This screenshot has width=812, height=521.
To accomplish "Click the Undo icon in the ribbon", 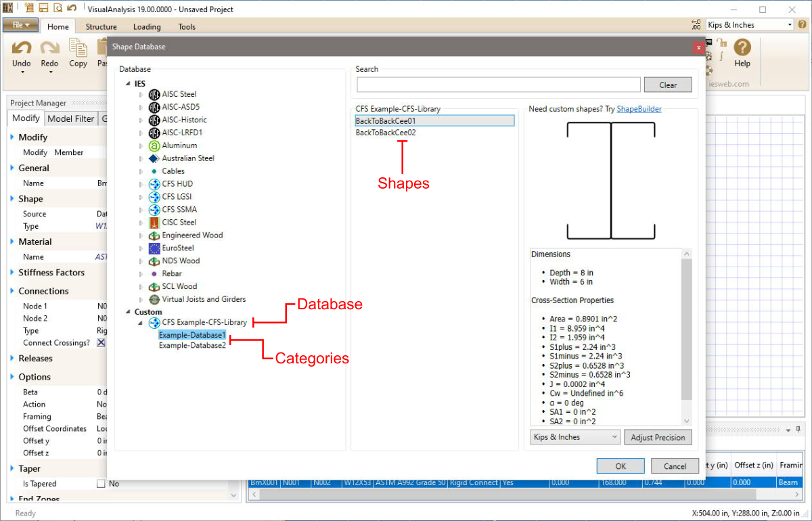I will pyautogui.click(x=22, y=48).
